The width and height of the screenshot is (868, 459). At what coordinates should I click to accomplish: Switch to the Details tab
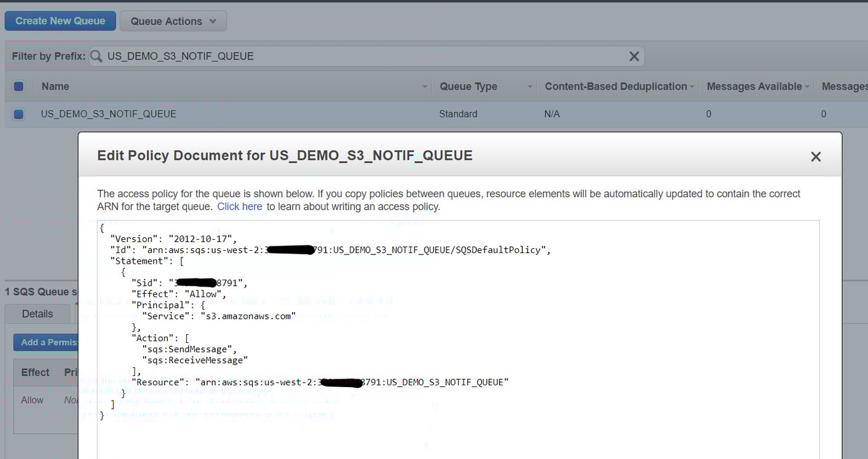(x=37, y=313)
